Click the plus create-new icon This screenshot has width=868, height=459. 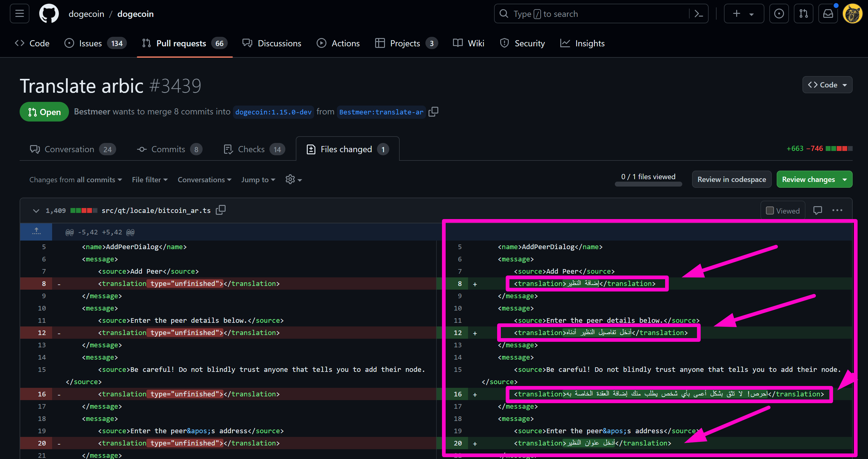point(737,14)
